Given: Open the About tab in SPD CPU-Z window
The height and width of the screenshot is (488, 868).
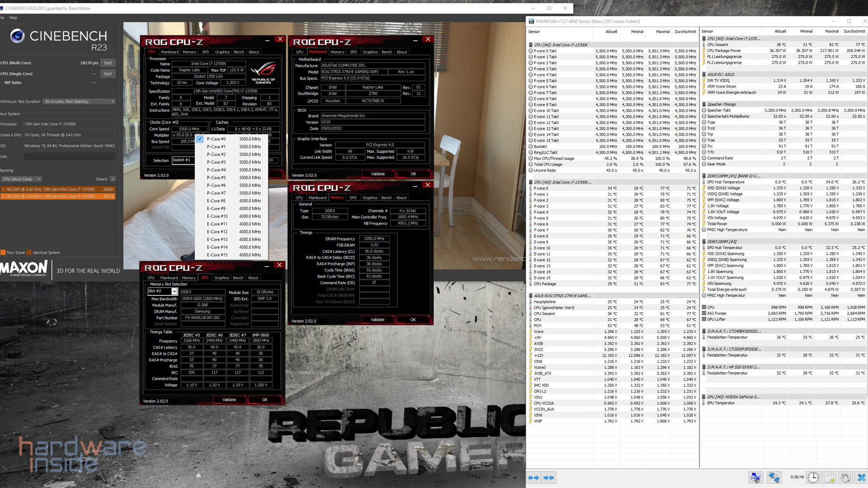Looking at the screenshot, I should pyautogui.click(x=253, y=278).
